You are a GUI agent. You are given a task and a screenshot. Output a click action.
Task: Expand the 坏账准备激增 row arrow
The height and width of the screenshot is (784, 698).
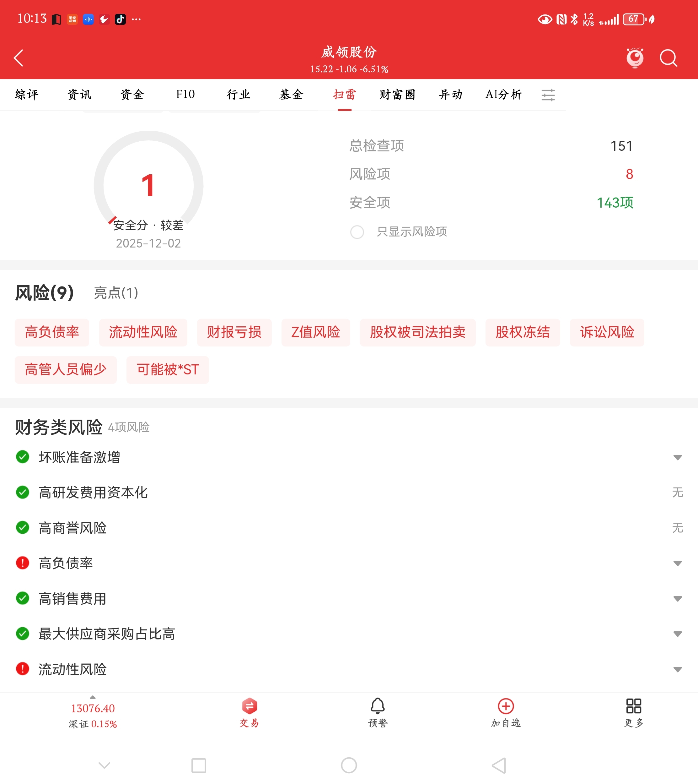coord(677,457)
